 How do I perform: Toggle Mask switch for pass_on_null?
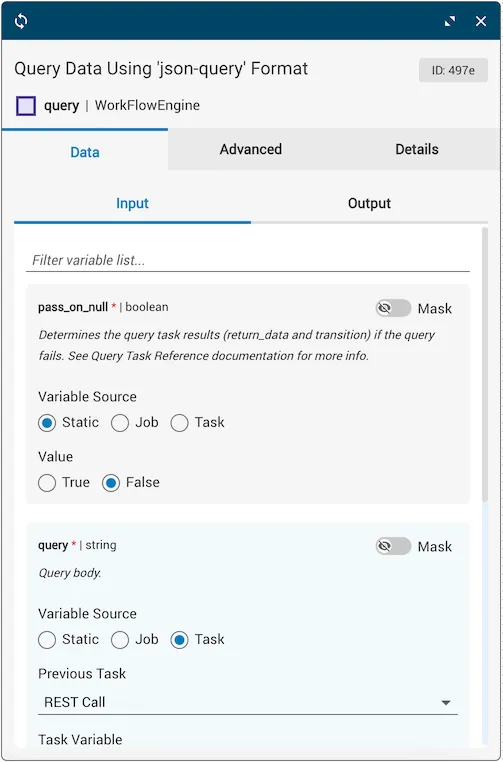393,308
